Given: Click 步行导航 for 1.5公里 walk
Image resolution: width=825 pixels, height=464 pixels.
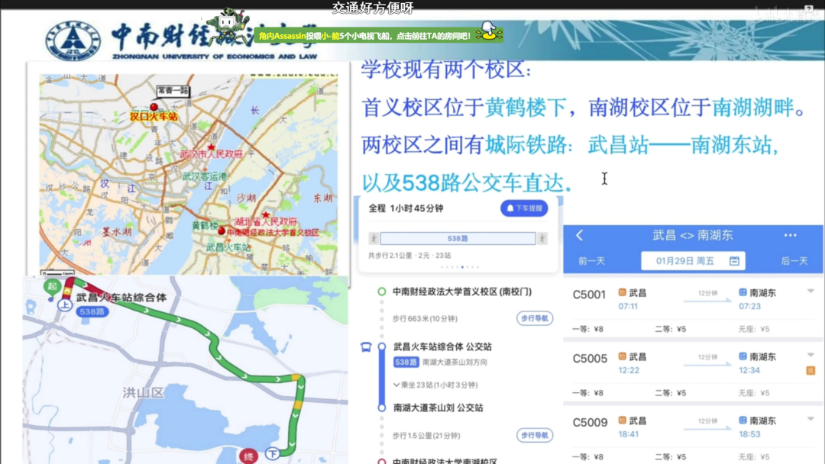Looking at the screenshot, I should (x=534, y=435).
